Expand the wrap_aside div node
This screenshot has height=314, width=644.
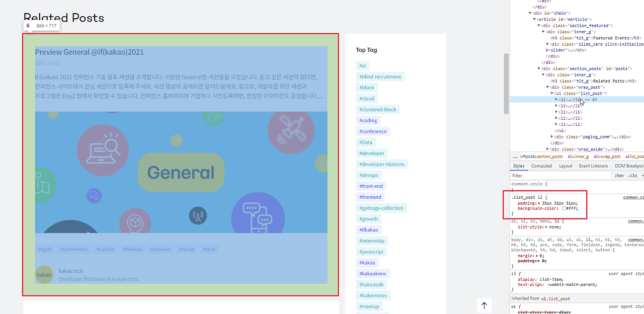click(548, 149)
